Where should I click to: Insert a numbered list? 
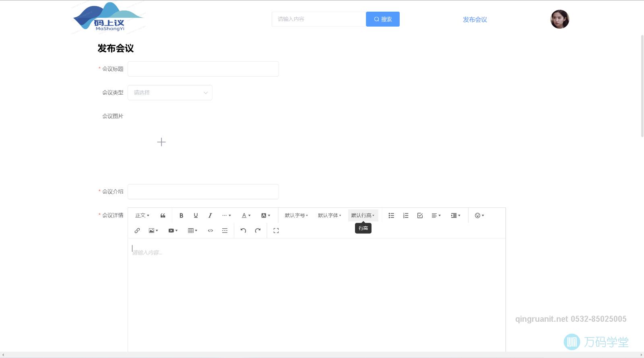(406, 215)
